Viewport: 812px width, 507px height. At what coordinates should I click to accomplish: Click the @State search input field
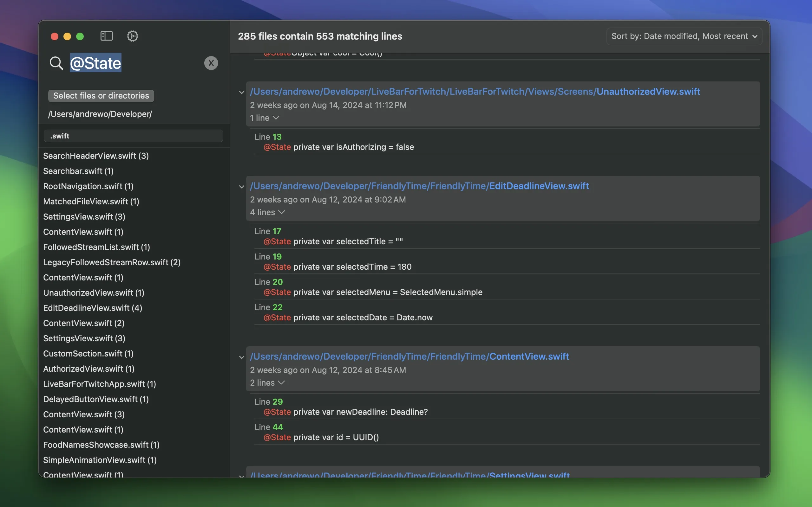(134, 62)
